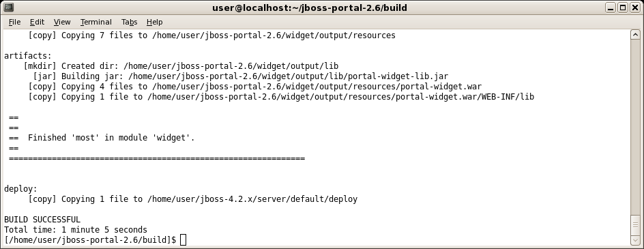Click the scrollbar down arrow
The width and height of the screenshot is (644, 249).
click(635, 240)
